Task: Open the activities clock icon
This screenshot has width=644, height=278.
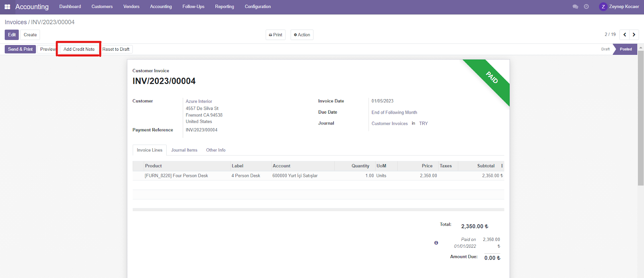Action: (586, 7)
